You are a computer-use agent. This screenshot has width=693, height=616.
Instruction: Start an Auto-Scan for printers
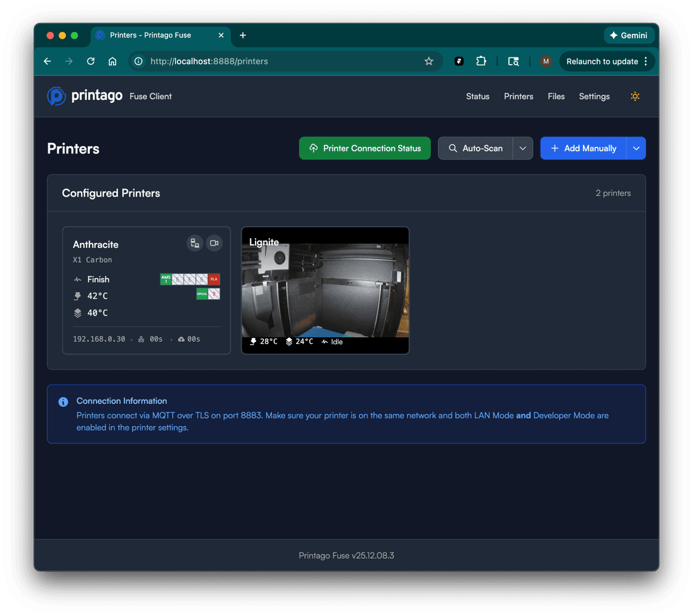pos(475,148)
